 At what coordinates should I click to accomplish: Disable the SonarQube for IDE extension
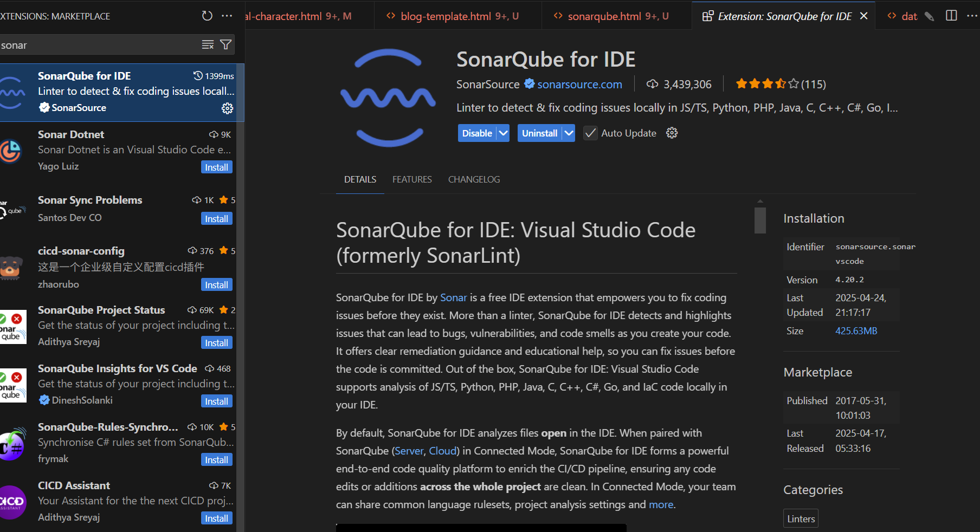477,133
